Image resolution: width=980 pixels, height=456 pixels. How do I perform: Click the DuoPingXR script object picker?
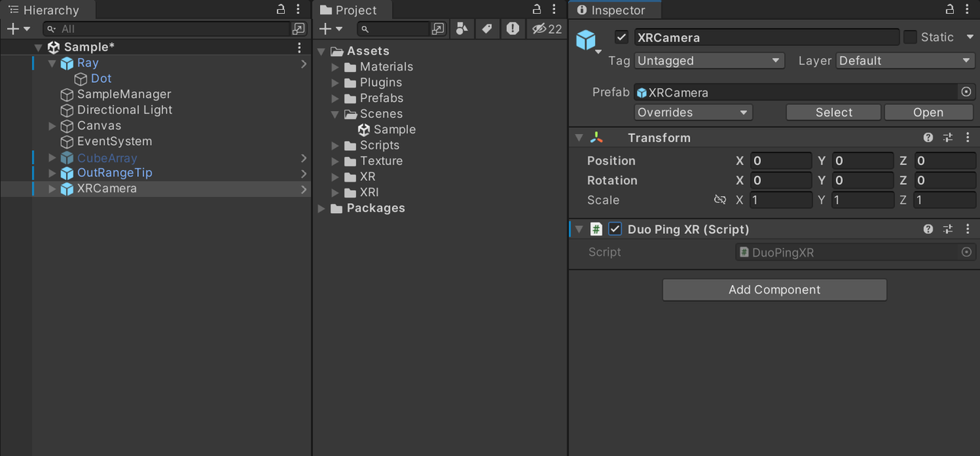966,252
